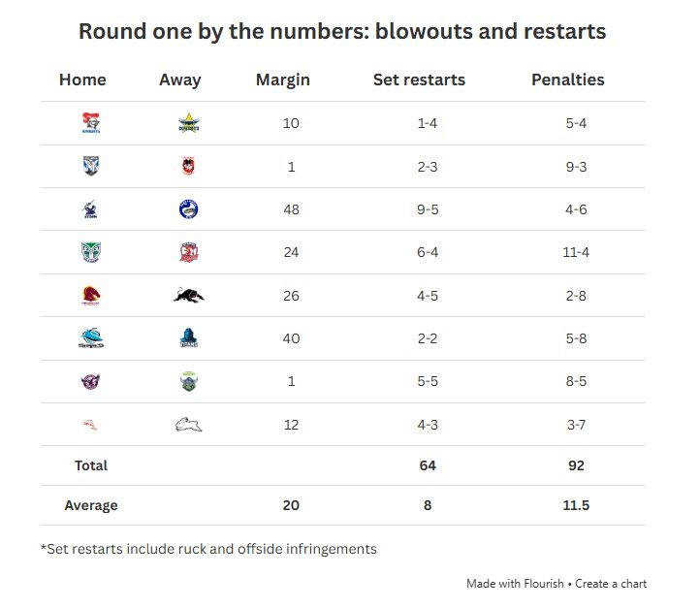This screenshot has width=700, height=608.
Task: Click the Canberra Raiders logo
Action: pyautogui.click(x=189, y=381)
